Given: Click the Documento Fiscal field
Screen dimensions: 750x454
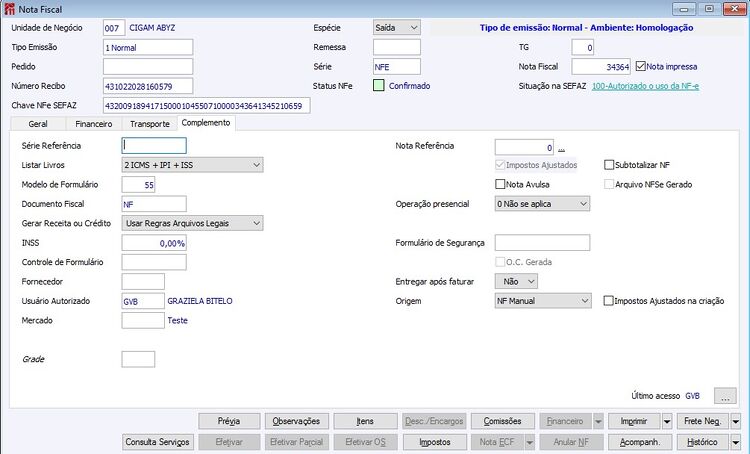Looking at the screenshot, I should [x=154, y=204].
